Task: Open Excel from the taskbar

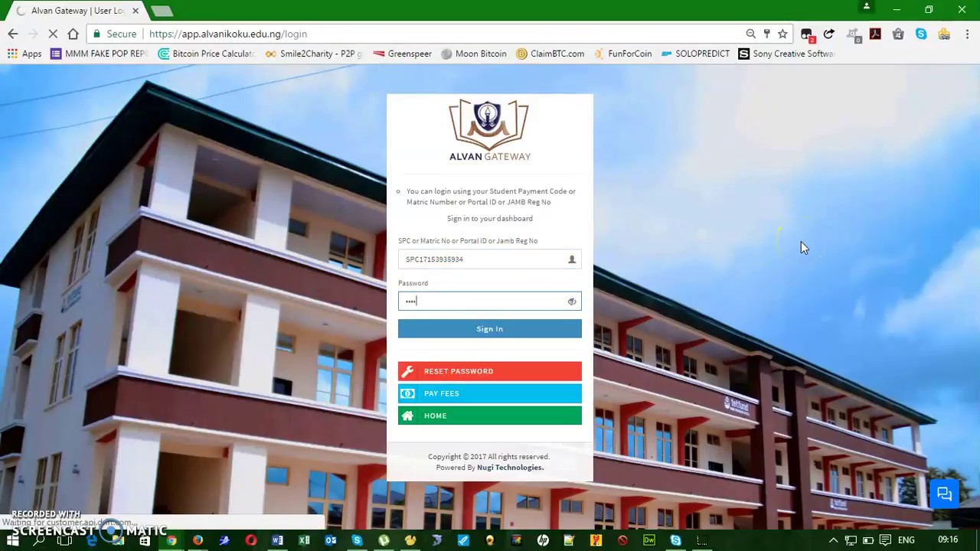Action: point(304,540)
